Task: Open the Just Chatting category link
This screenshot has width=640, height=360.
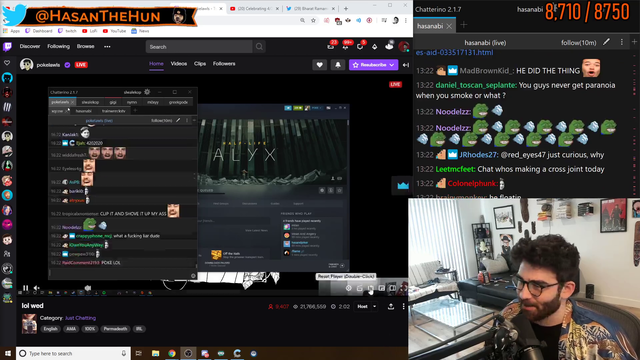Action: pyautogui.click(x=80, y=318)
